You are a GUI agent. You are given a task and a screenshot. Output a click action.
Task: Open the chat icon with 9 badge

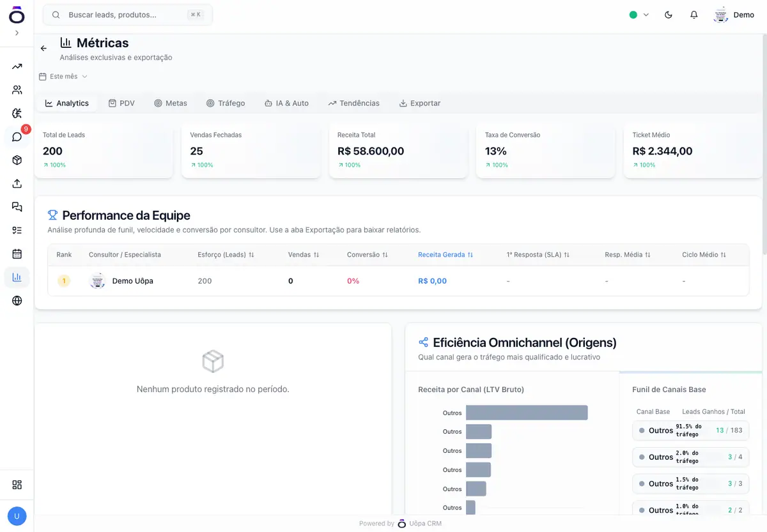pyautogui.click(x=17, y=137)
